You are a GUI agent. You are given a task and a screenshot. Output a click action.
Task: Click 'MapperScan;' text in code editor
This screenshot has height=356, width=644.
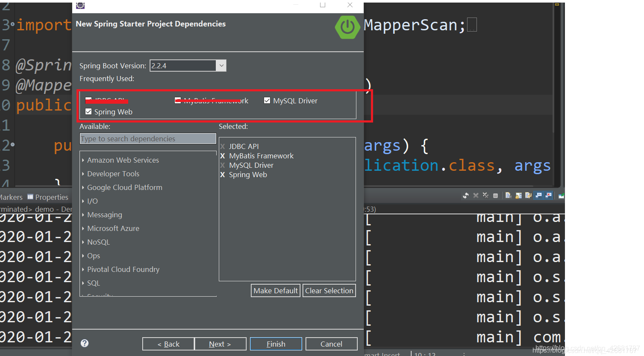pos(415,25)
